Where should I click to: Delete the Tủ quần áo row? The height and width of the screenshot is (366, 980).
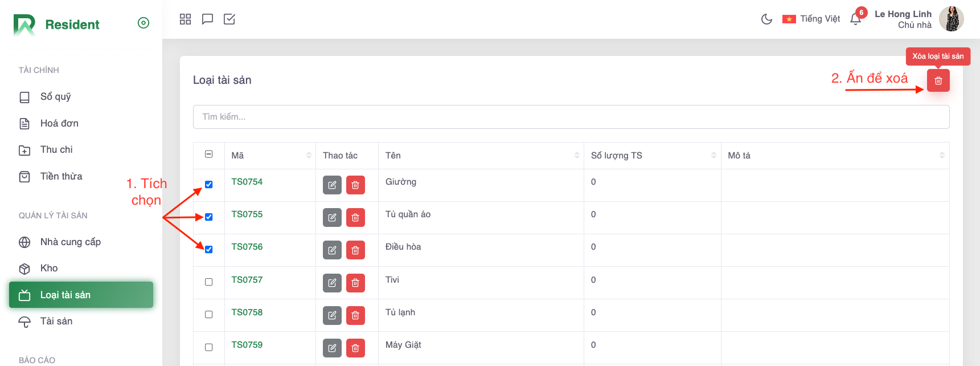355,218
